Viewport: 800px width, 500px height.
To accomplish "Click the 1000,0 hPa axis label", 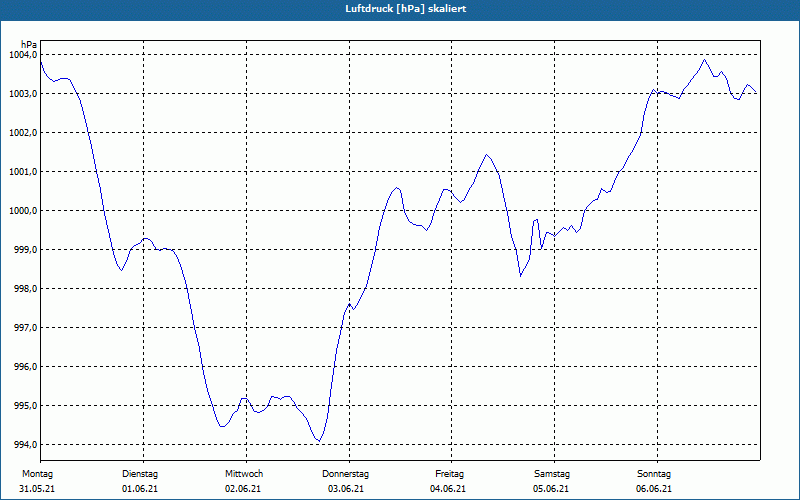I will (24, 211).
